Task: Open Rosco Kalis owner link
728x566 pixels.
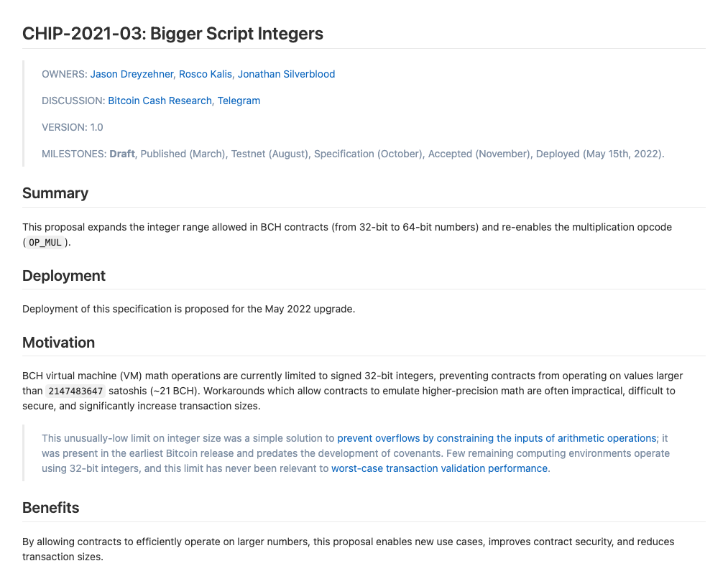Action: 206,74
